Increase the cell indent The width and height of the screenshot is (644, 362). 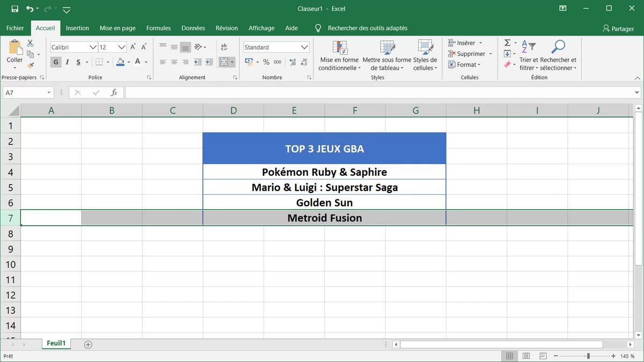tap(209, 62)
